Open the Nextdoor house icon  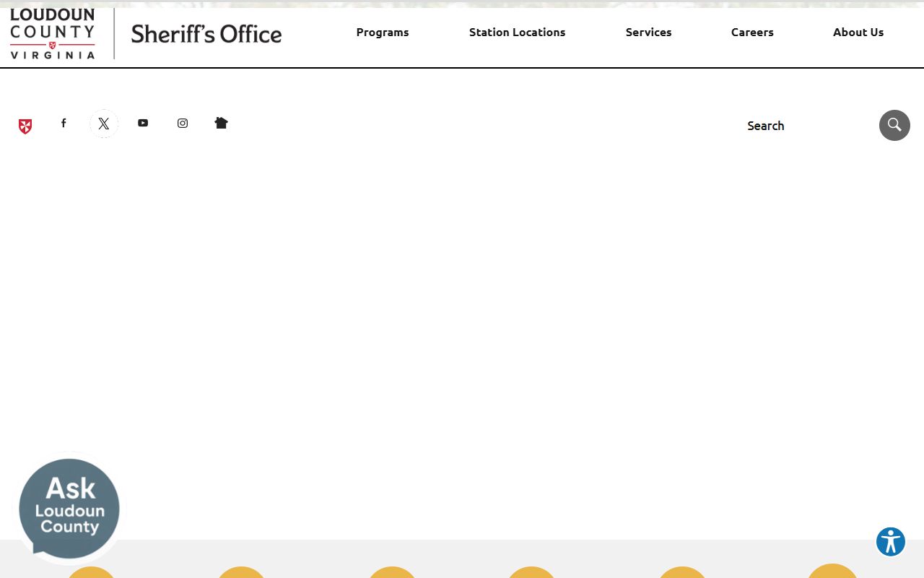222,123
